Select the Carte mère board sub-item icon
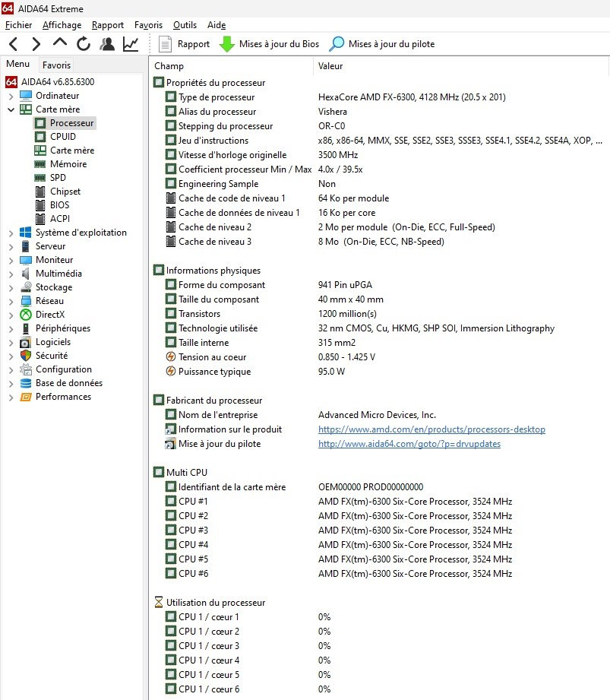Image resolution: width=610 pixels, height=700 pixels. click(x=40, y=150)
